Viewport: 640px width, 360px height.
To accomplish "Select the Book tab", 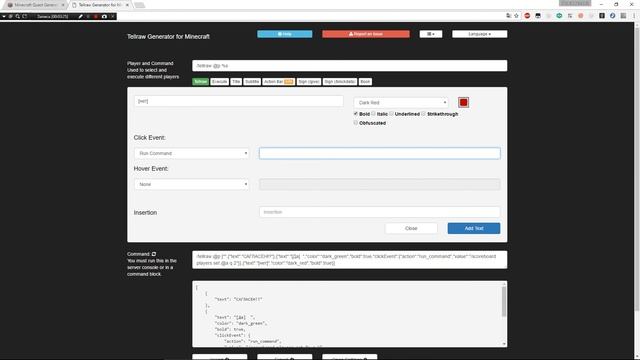I will 365,82.
